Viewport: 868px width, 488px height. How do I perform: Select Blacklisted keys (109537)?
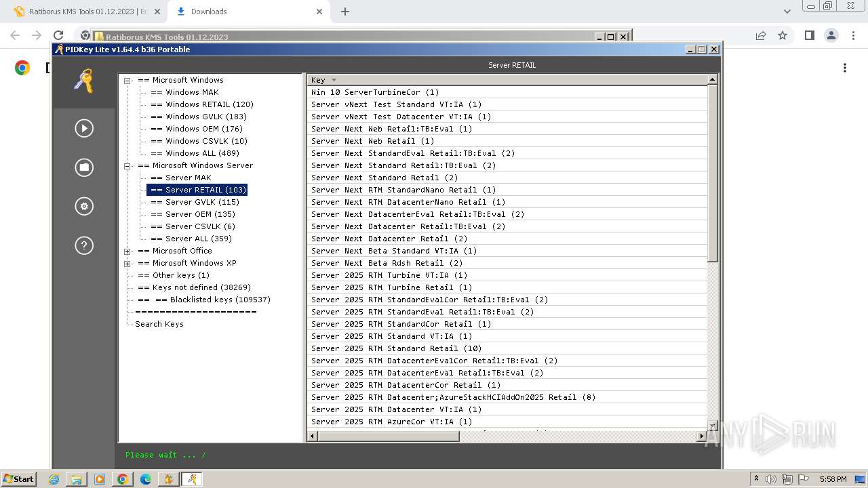tap(204, 300)
